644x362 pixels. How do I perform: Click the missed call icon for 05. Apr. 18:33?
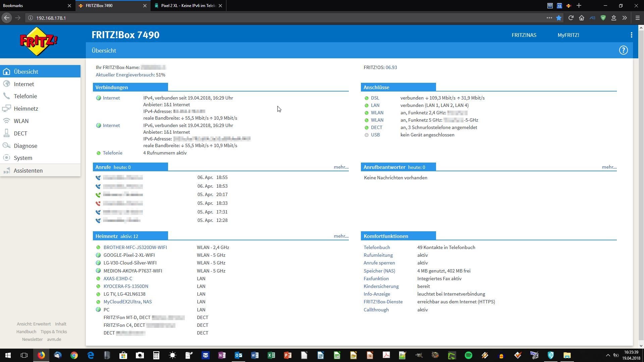coord(98,203)
